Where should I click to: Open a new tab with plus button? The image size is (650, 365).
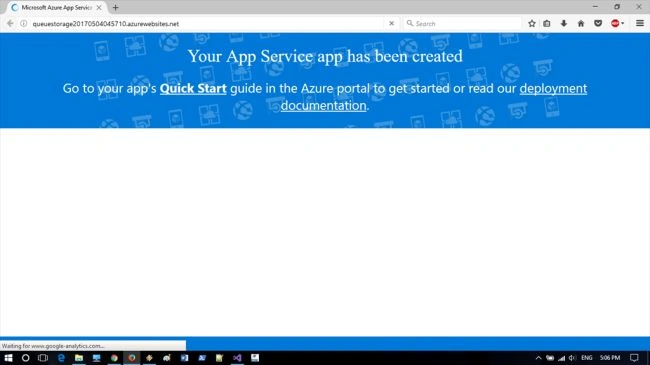point(116,7)
